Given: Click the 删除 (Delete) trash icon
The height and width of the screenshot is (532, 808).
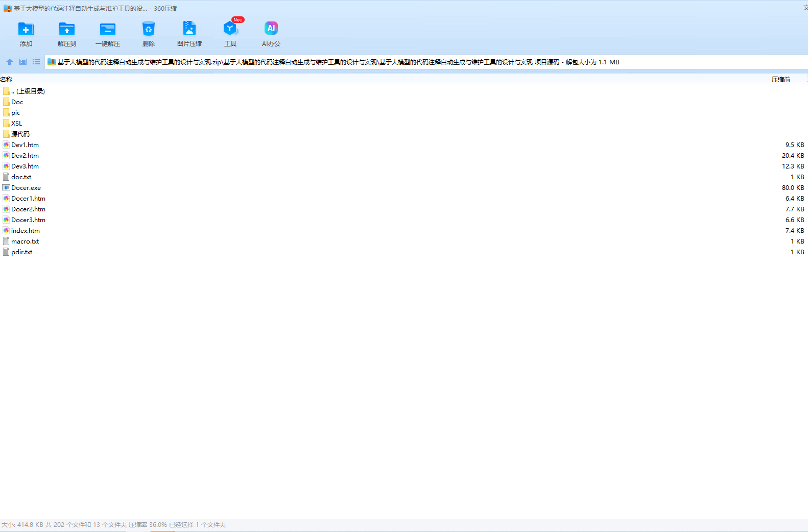Looking at the screenshot, I should [148, 30].
